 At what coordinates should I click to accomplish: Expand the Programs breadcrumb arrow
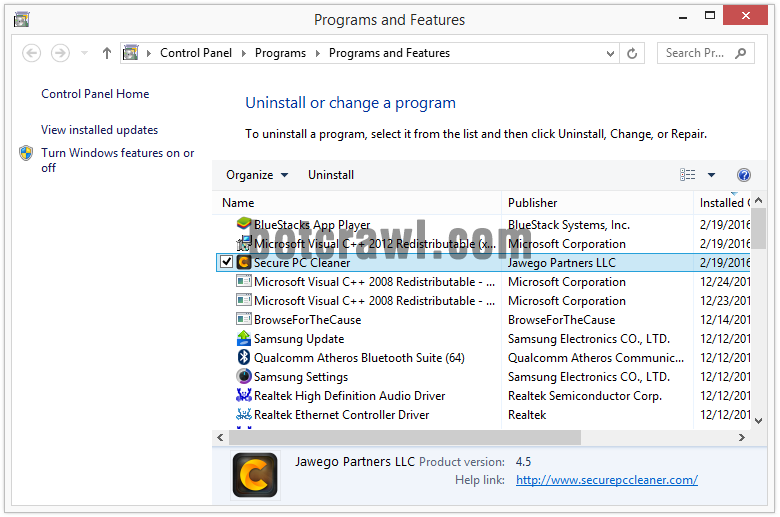(x=317, y=53)
